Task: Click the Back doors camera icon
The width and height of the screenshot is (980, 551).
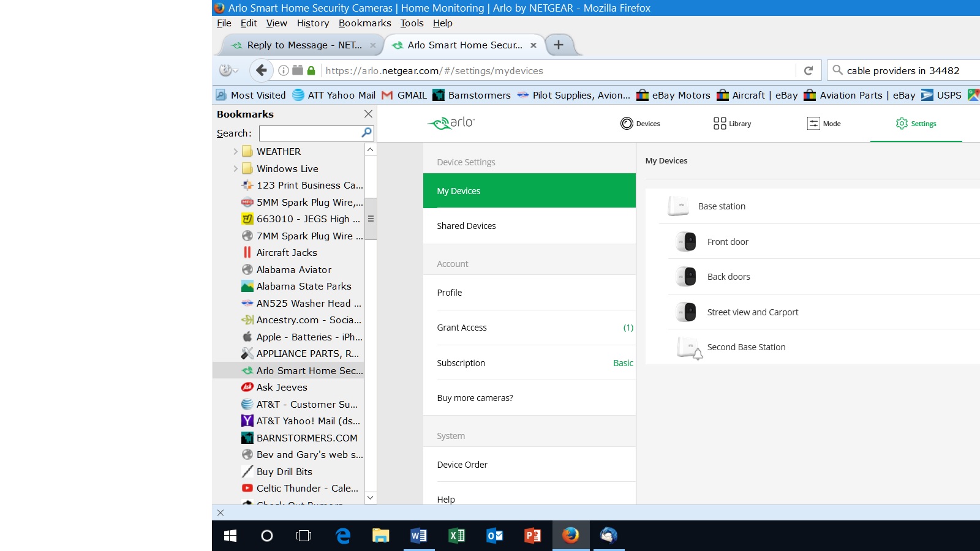Action: pos(686,277)
